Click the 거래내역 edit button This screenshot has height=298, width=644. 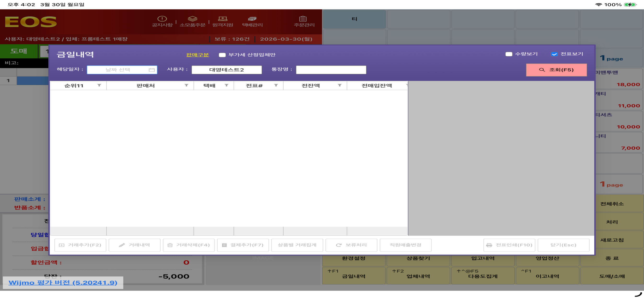[134, 245]
